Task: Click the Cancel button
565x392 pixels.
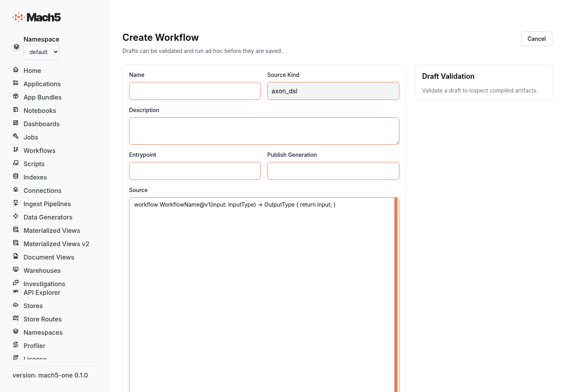Action: (536, 39)
